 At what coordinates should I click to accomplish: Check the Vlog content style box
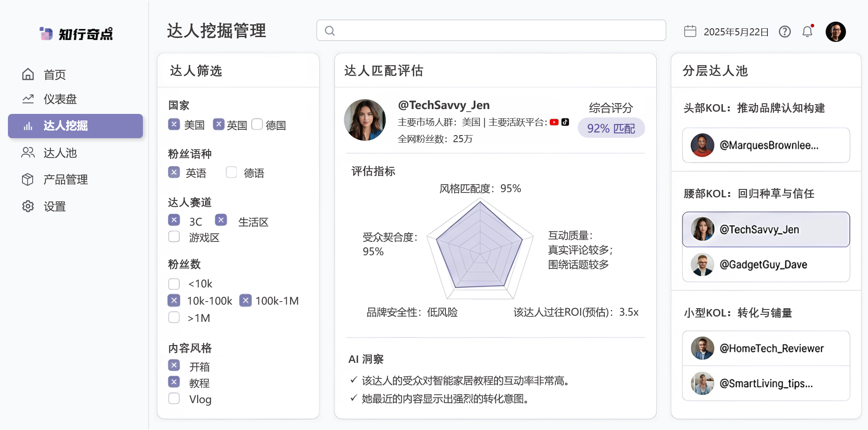click(174, 399)
